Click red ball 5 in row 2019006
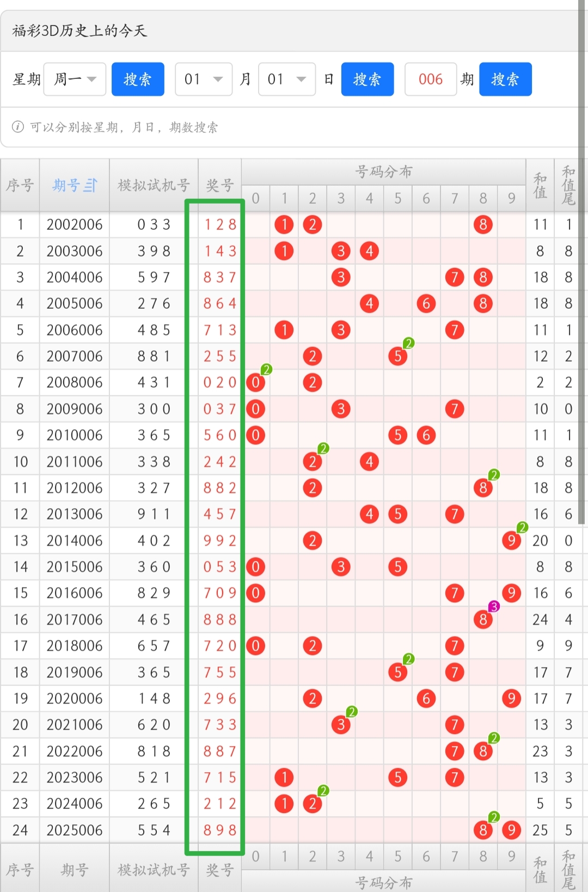588x892 pixels. pyautogui.click(x=398, y=673)
